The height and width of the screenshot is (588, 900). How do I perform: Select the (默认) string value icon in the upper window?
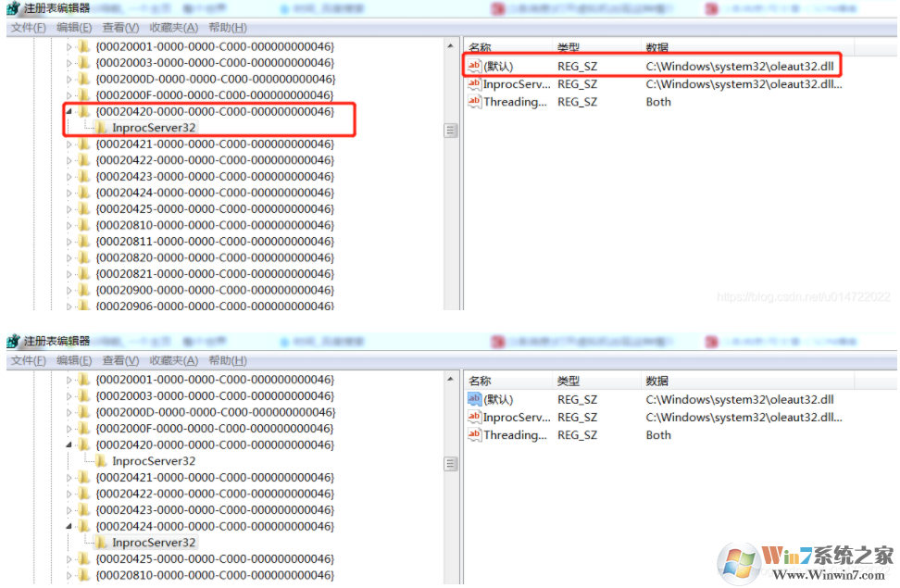pos(474,66)
